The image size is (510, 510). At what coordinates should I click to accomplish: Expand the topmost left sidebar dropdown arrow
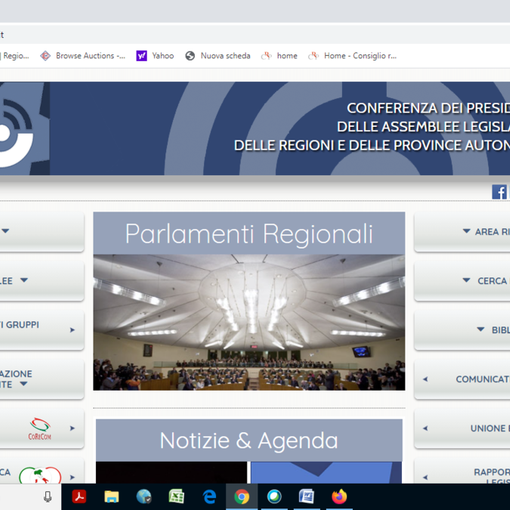(6, 231)
